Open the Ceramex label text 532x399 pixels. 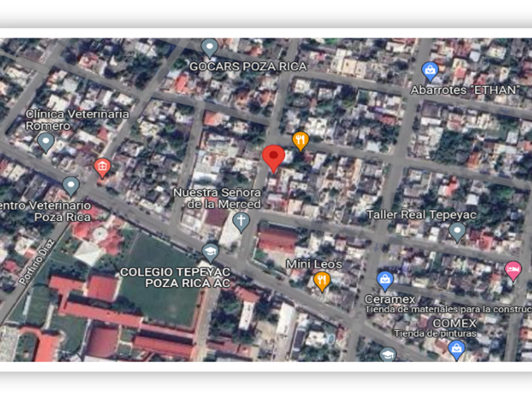click(390, 300)
